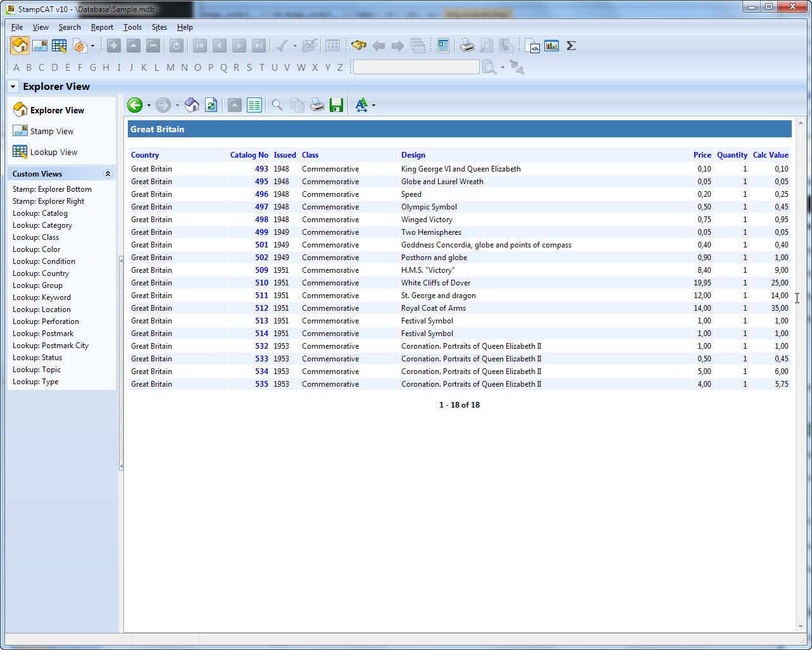
Task: Open the Report menu
Action: [102, 27]
